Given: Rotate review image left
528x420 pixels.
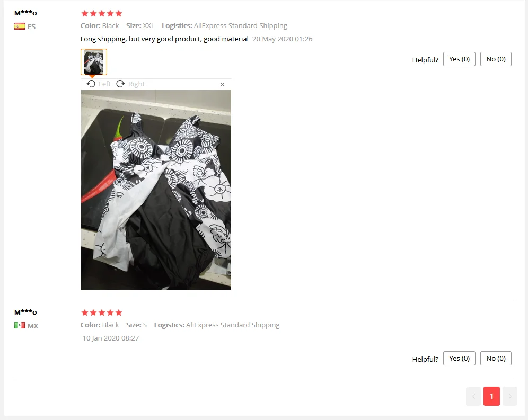Looking at the screenshot, I should pos(99,84).
